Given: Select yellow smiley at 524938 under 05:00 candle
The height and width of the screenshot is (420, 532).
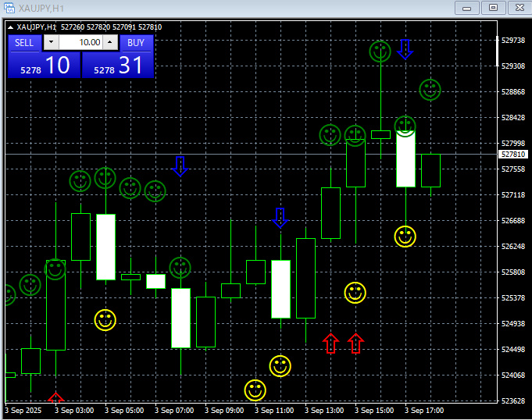Looking at the screenshot, I should click(x=105, y=320).
